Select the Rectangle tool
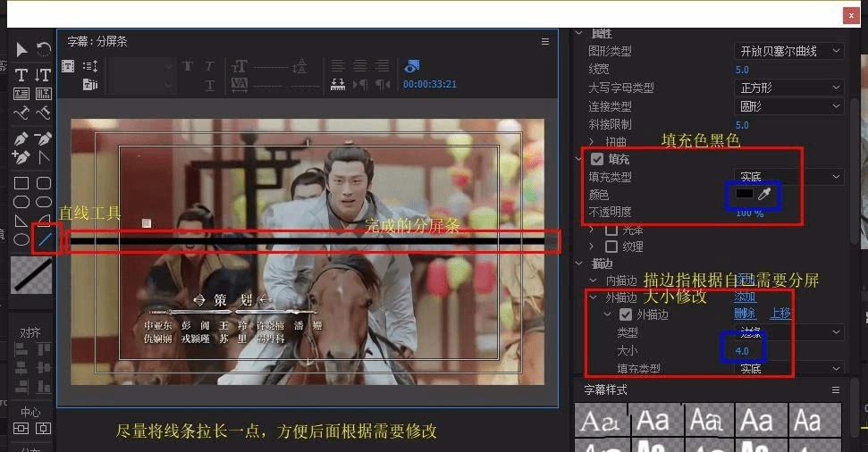Screen dimensions: 868x452 (x=21, y=183)
